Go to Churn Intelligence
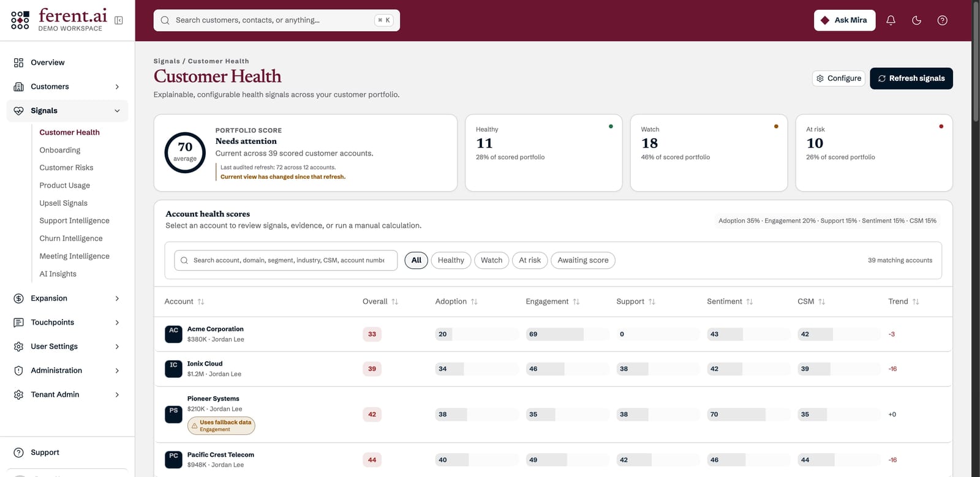Image resolution: width=980 pixels, height=477 pixels. (71, 239)
